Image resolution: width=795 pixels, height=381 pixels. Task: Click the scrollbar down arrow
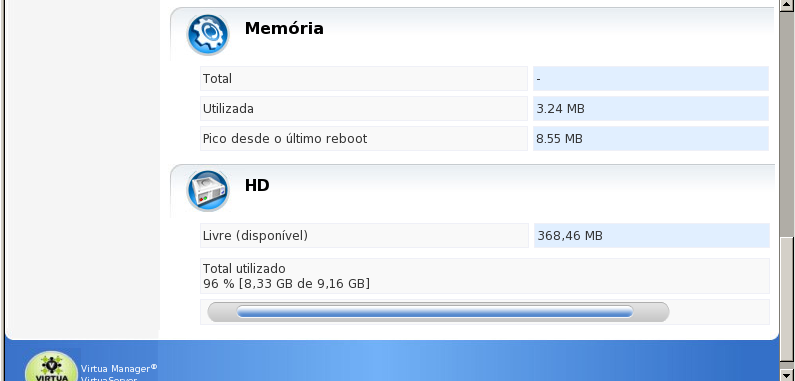(787, 376)
